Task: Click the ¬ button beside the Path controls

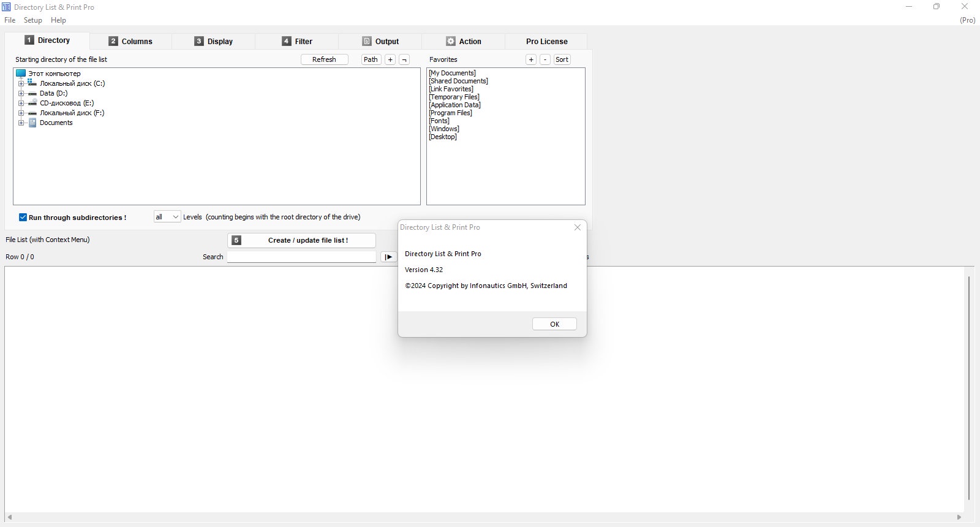Action: point(404,59)
